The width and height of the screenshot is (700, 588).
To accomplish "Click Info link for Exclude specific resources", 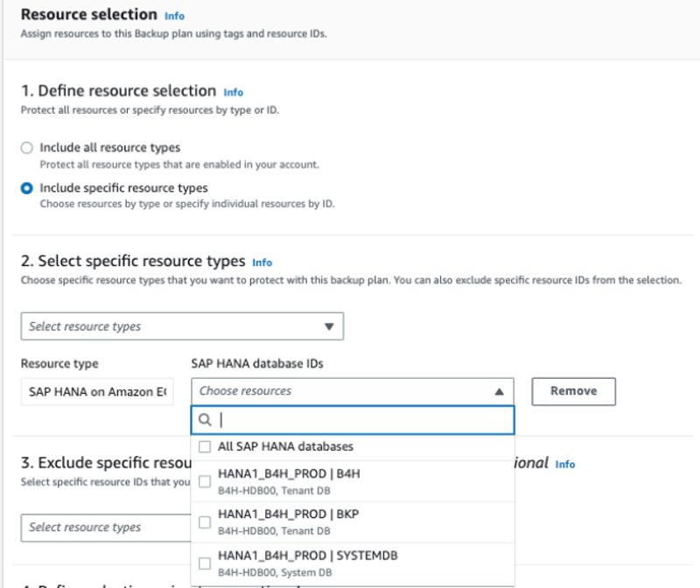I will tap(565, 464).
